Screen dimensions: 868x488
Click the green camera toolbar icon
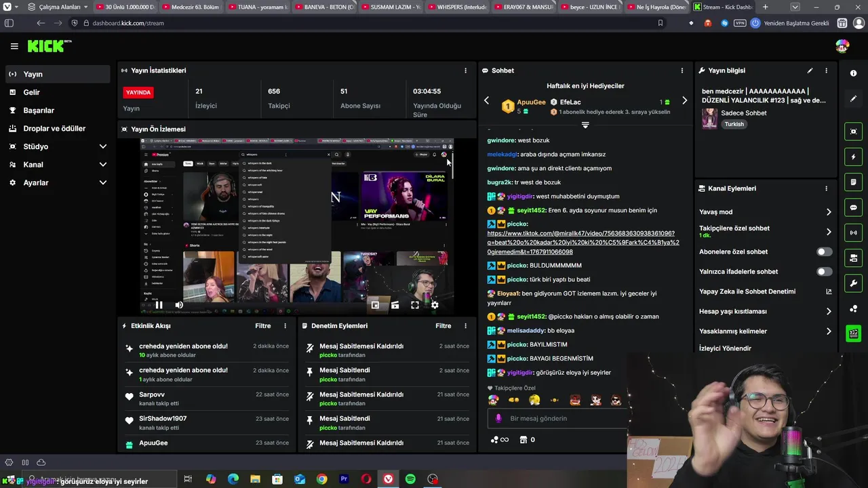click(853, 258)
